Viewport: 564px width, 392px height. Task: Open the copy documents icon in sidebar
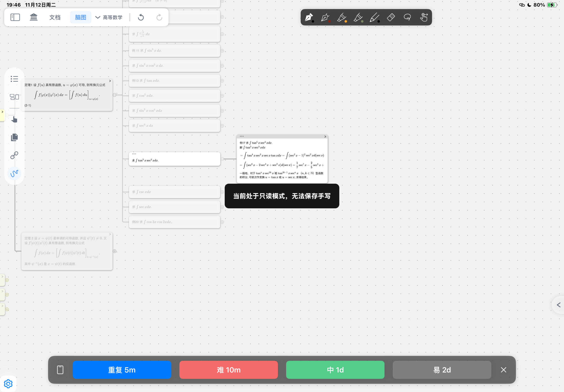point(14,137)
